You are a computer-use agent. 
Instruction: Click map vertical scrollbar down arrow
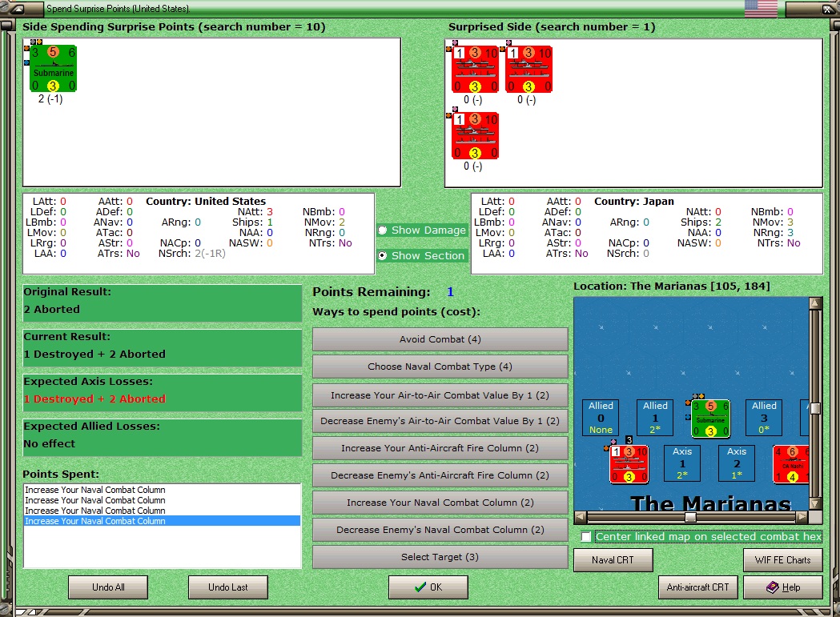[x=815, y=504]
